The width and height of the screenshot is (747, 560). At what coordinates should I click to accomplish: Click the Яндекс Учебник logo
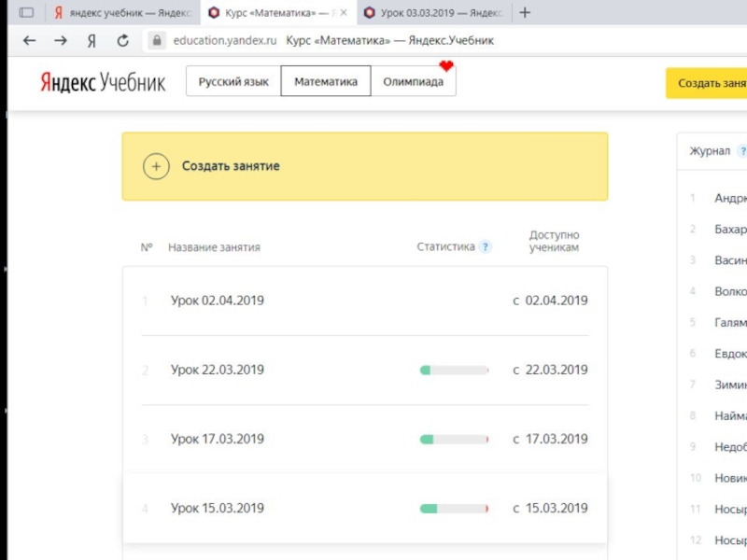(x=103, y=82)
